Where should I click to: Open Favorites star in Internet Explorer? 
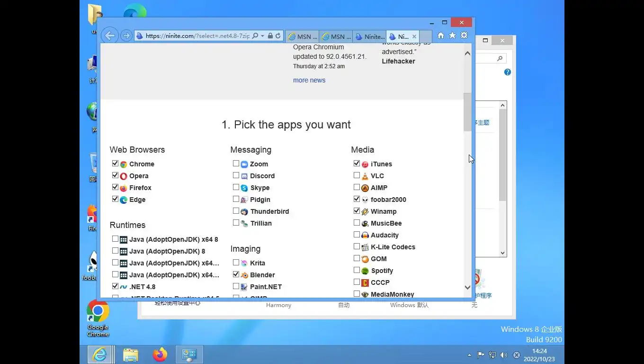452,36
